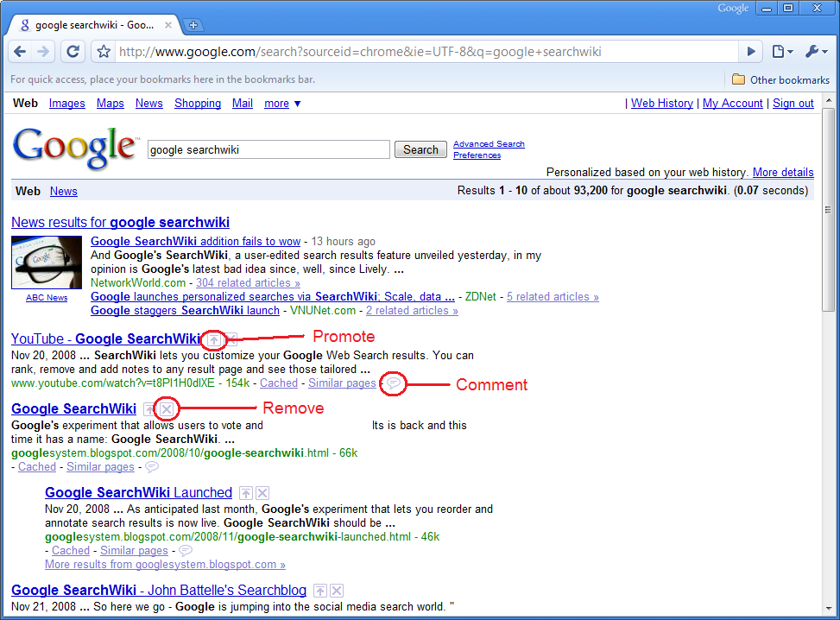Switch to News beside Web in results bar

64,192
